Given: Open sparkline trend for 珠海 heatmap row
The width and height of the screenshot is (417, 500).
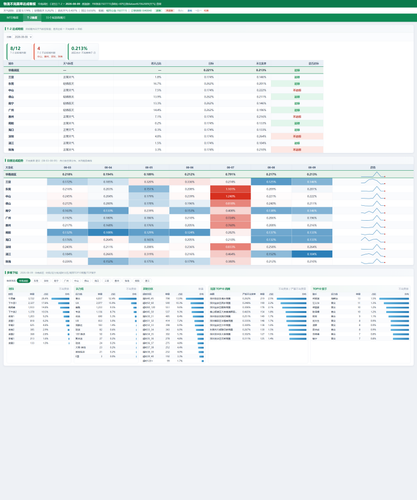Looking at the screenshot, I should point(373,262).
